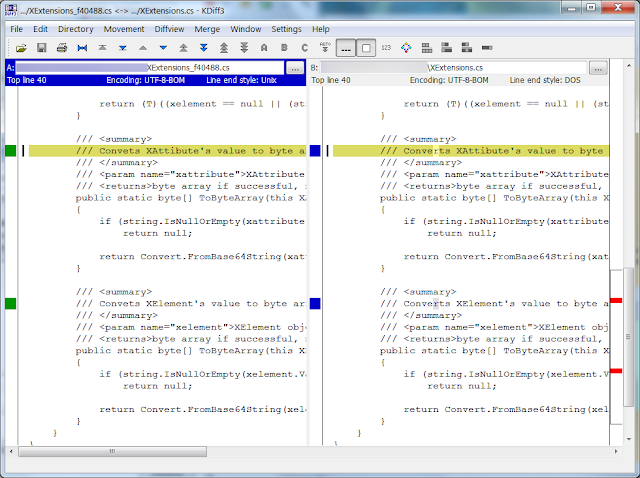Click the four-arrows colored toolbar icon
Viewport: 640px width, 478px height.
(406, 48)
